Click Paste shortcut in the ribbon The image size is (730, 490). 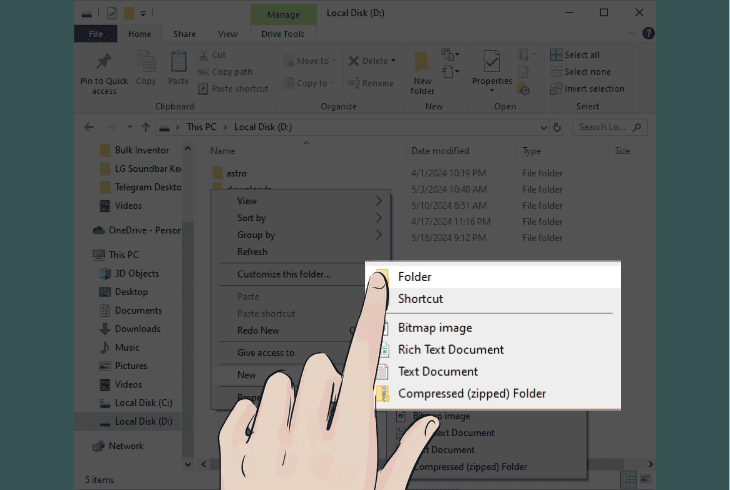coord(233,88)
